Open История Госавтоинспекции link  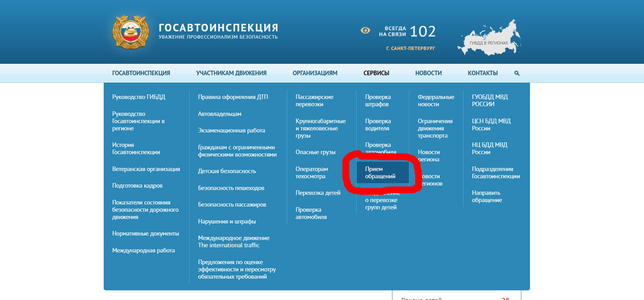(x=136, y=149)
